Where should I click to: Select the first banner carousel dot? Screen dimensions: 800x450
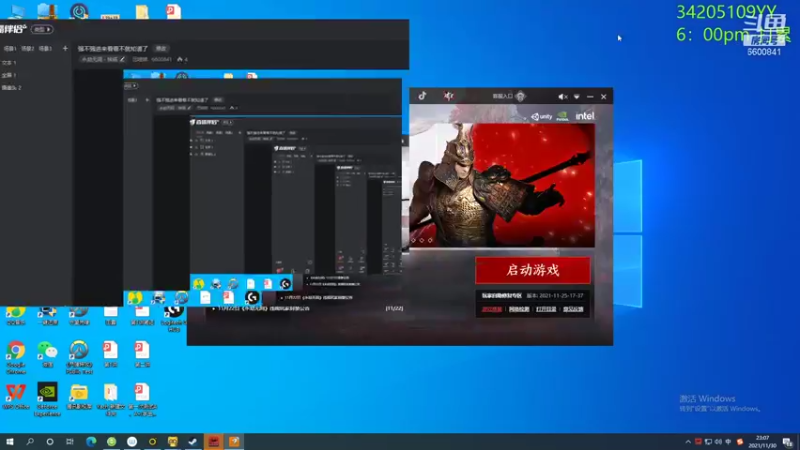(413, 240)
